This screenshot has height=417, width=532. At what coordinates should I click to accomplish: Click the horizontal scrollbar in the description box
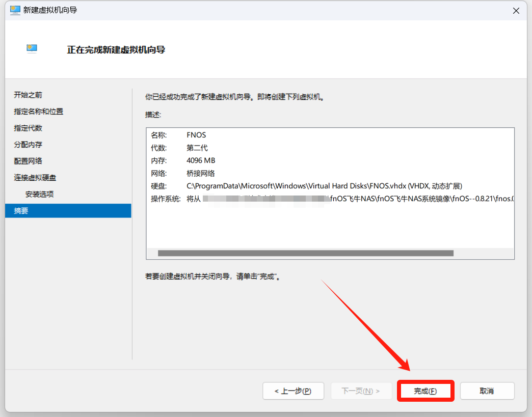[305, 253]
